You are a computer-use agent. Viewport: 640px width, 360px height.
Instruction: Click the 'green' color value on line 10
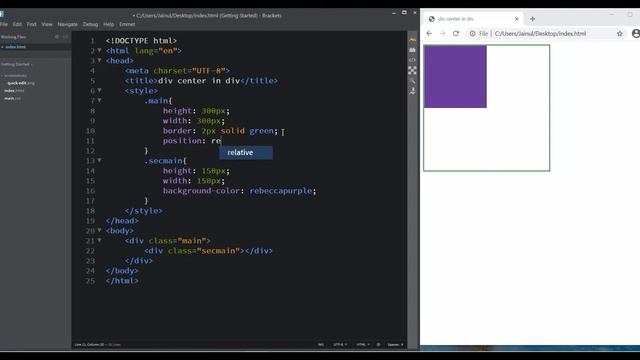pos(261,131)
